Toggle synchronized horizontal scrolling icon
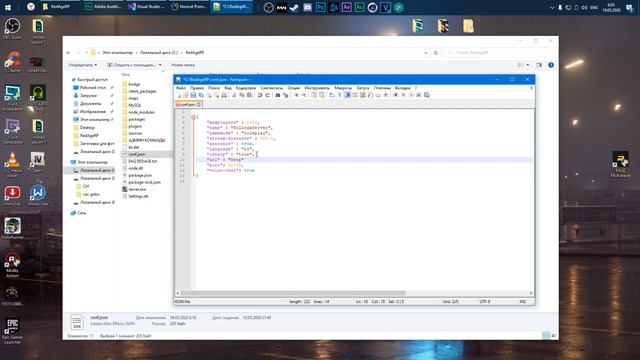 tap(322, 95)
